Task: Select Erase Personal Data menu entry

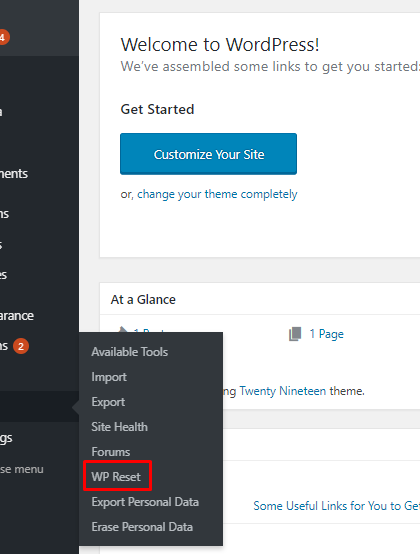Action: (142, 527)
